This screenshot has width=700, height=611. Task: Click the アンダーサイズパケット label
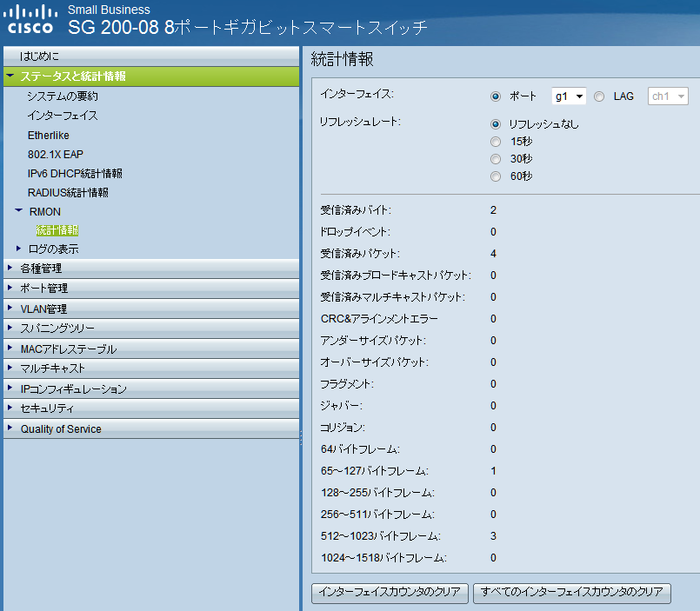[373, 341]
